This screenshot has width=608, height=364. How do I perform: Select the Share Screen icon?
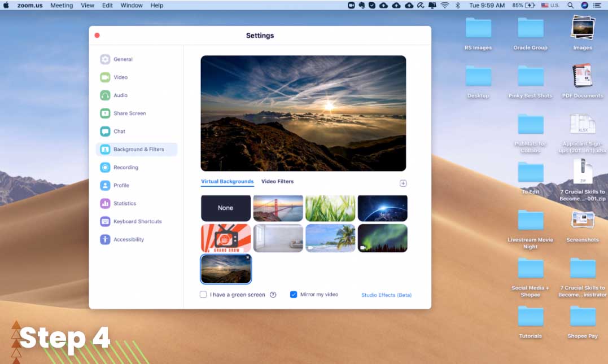[x=105, y=113]
